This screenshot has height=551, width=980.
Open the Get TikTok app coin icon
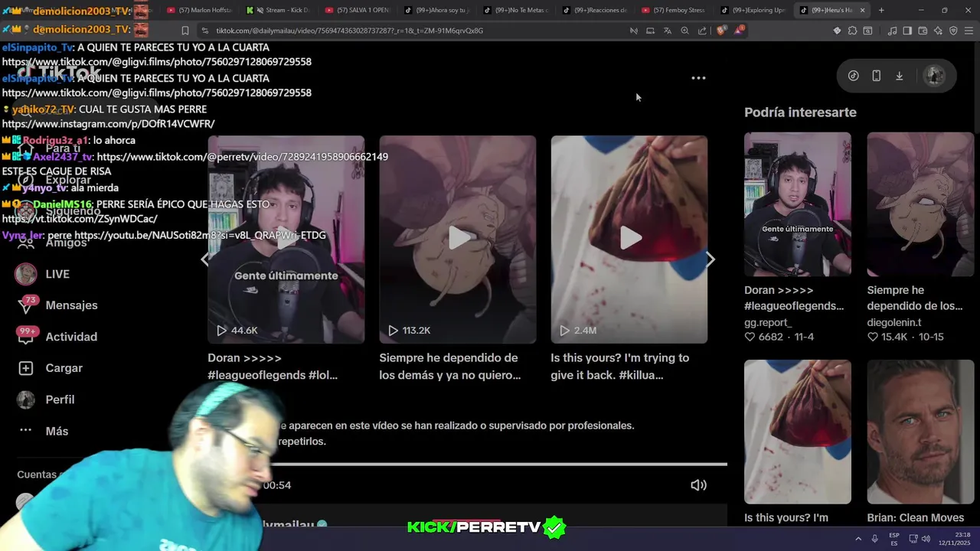click(x=854, y=76)
